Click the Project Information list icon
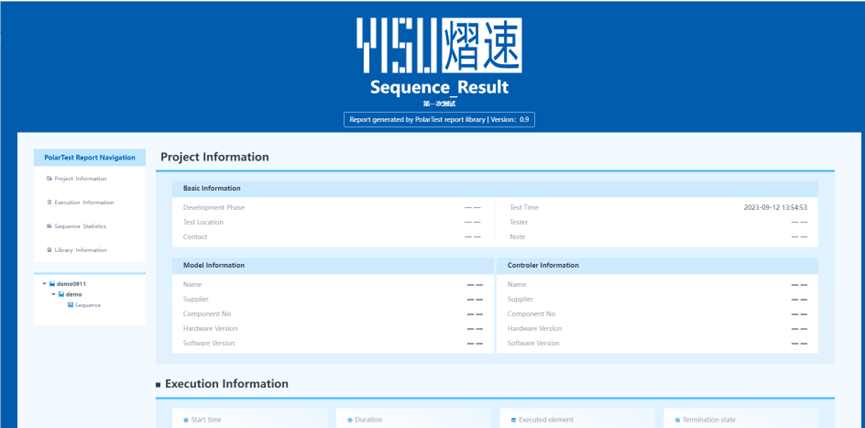The image size is (865, 428). point(49,179)
